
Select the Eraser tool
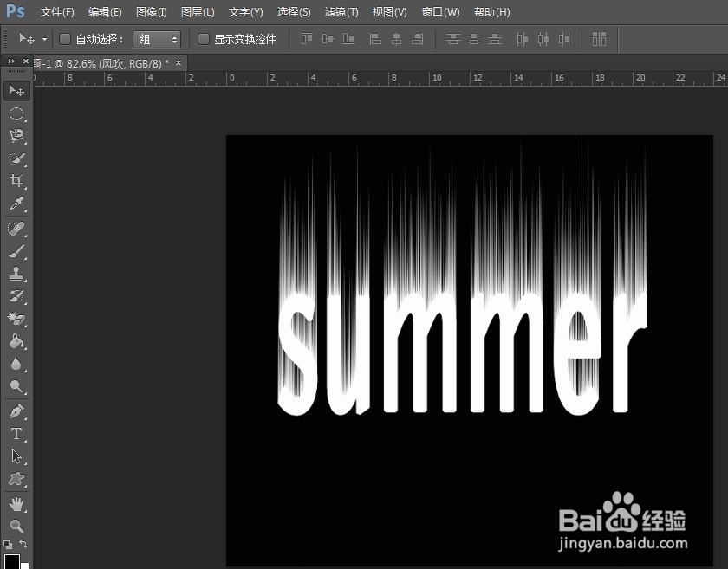(x=16, y=319)
